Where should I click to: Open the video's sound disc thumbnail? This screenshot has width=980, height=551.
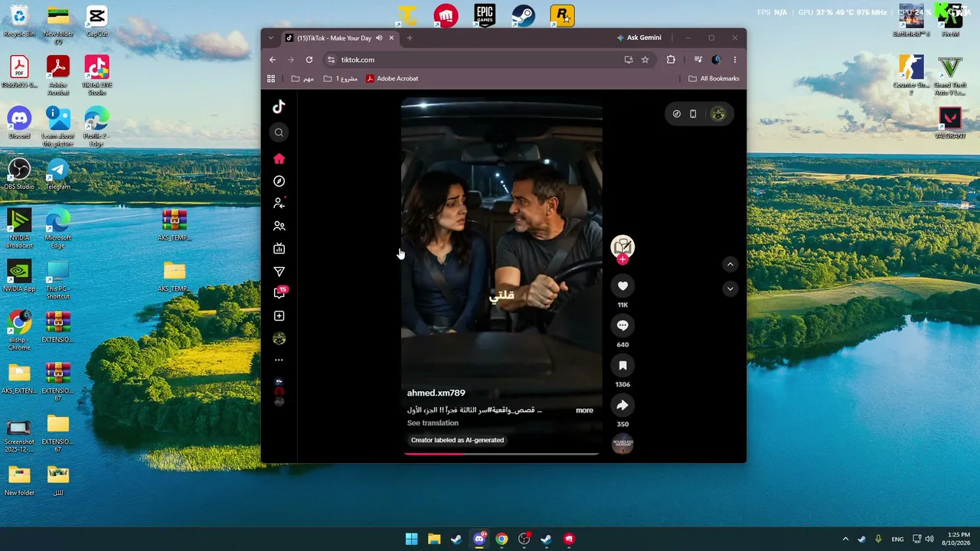622,444
